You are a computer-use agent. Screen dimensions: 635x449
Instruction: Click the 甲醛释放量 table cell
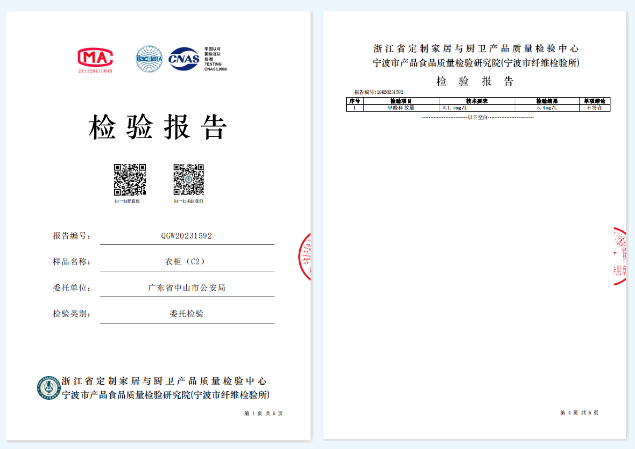pyautogui.click(x=401, y=108)
